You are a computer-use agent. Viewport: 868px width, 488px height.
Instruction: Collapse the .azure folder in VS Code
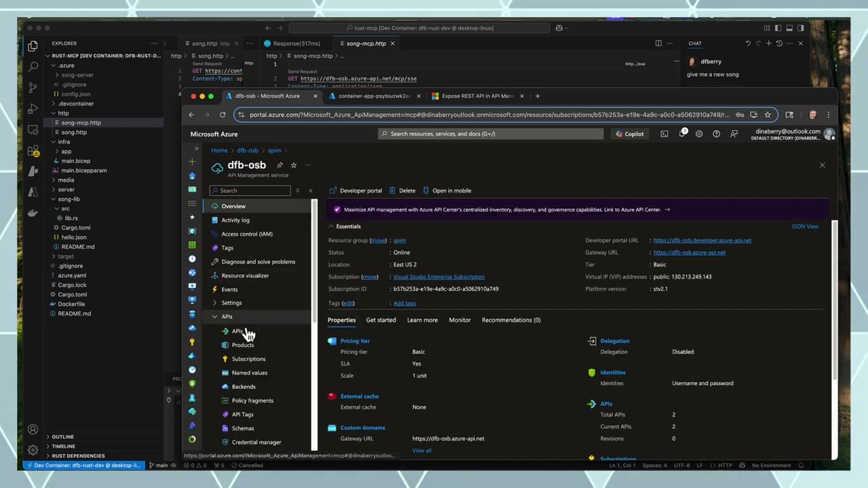point(54,66)
